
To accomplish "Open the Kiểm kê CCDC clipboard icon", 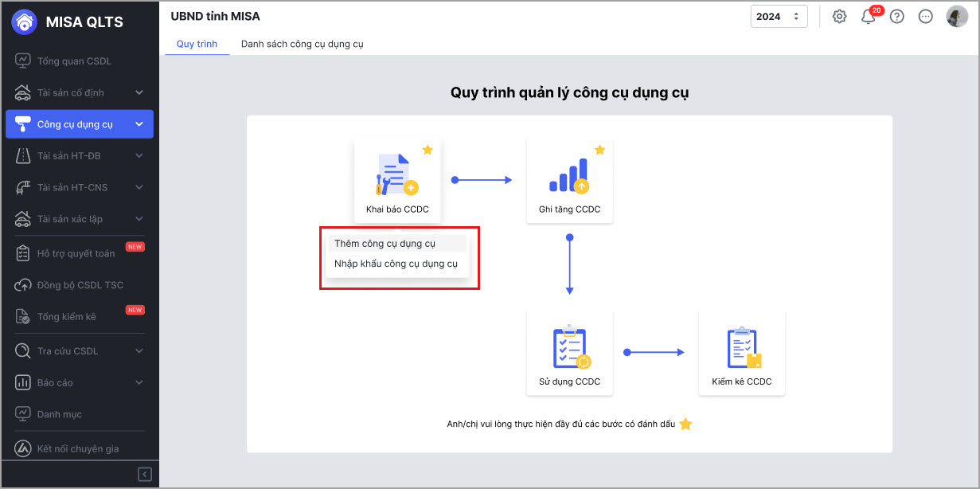I will (742, 349).
